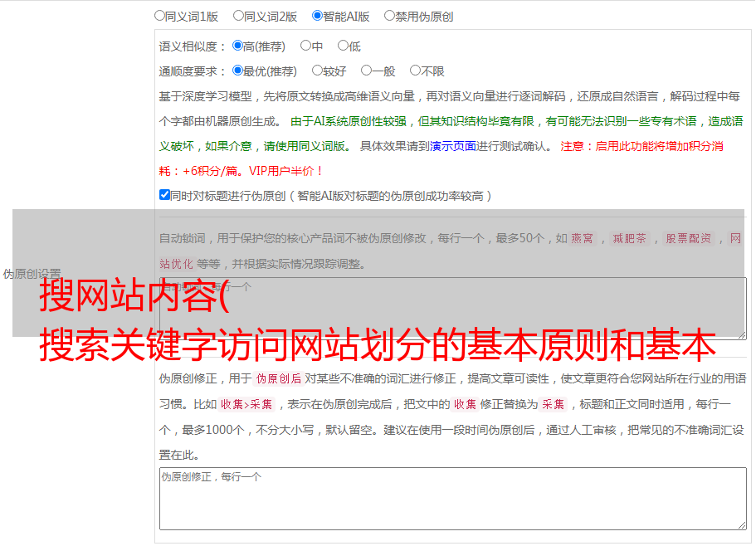Set 通顺度要求 to 较好
The image size is (756, 546).
pos(317,71)
